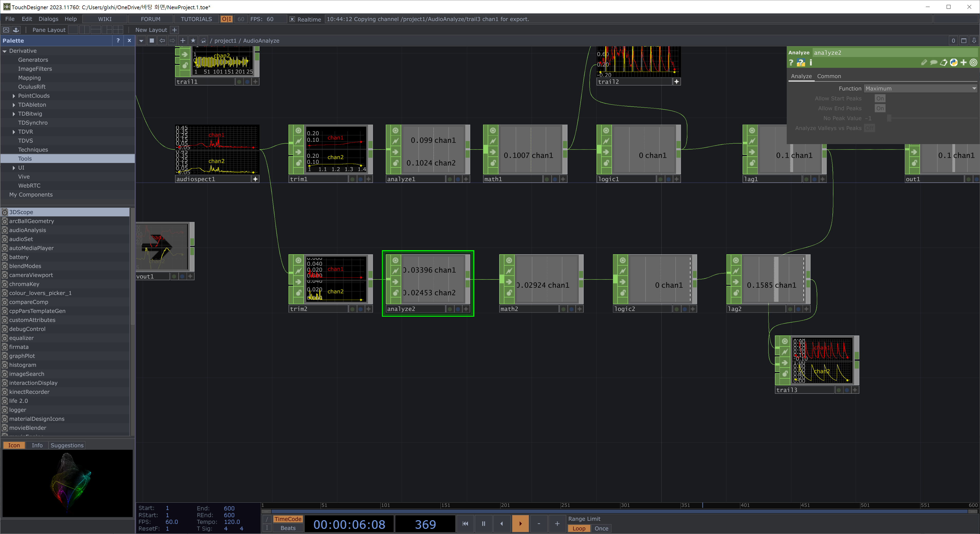Click the comment bubble icon in the parameter panel
Screen dimensions: 980x534
pyautogui.click(x=934, y=62)
